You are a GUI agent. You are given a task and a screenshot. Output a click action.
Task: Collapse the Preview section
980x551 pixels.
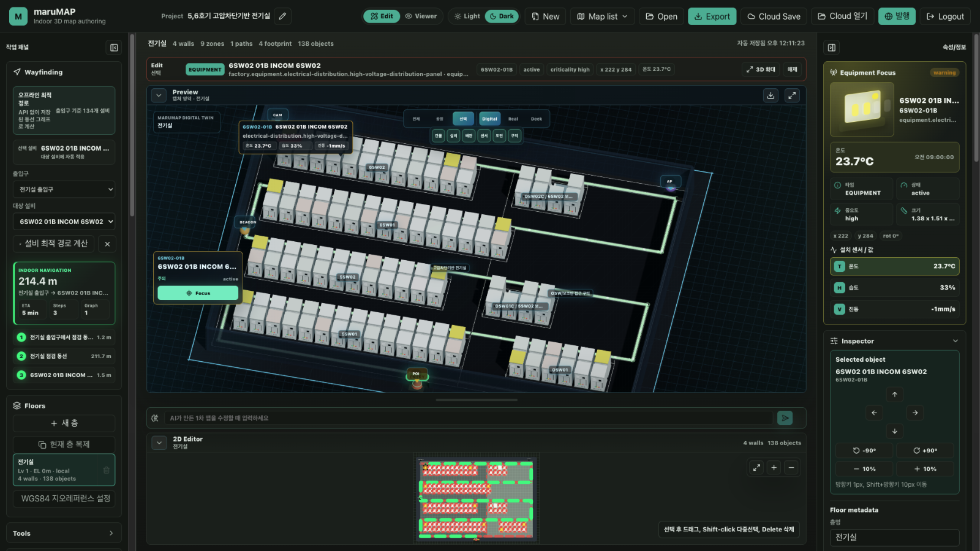point(159,96)
